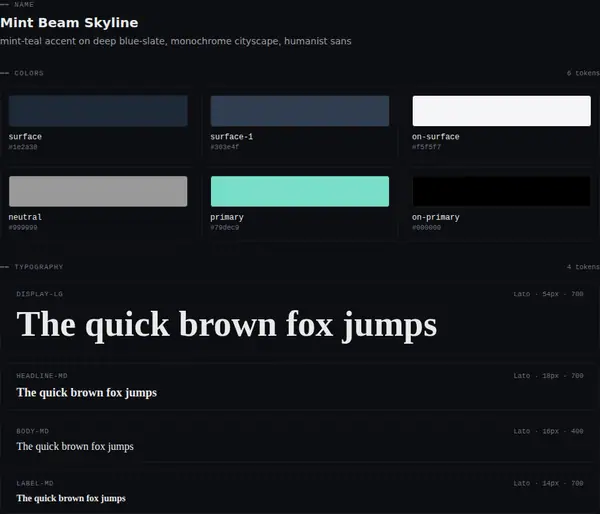Click the '6 tokens' count beside COLORS
This screenshot has height=514, width=600.
coord(583,73)
